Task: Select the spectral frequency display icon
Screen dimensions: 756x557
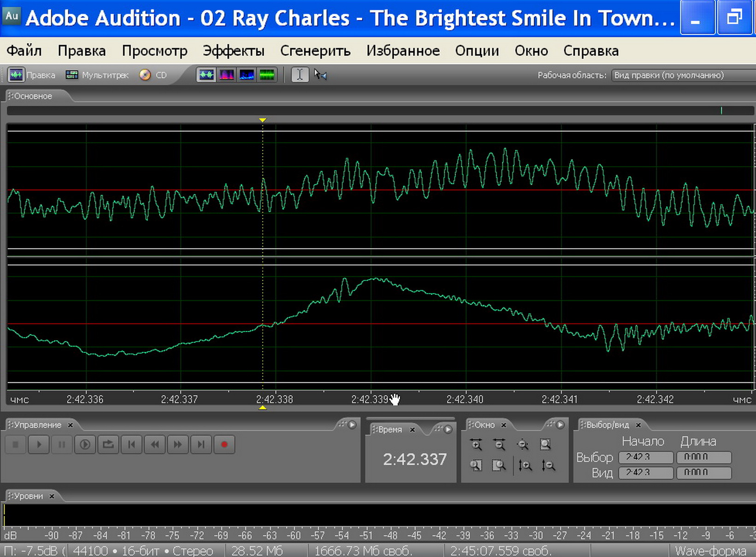Action: click(226, 75)
